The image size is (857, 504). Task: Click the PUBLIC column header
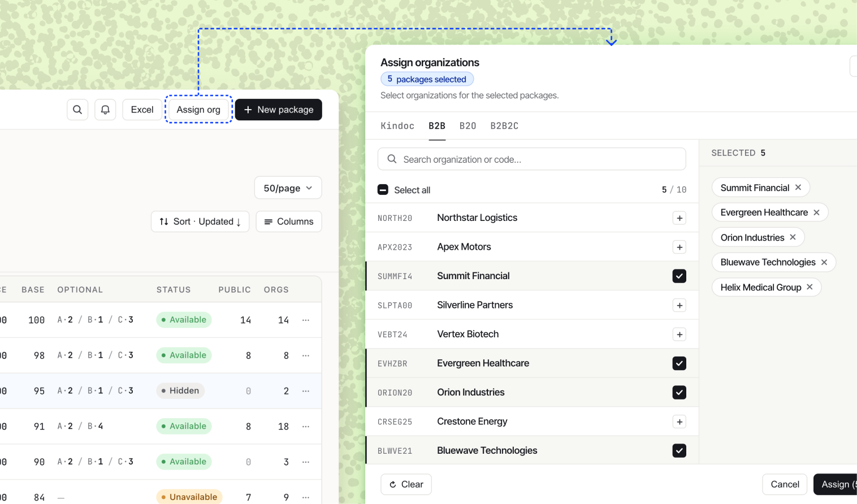[235, 290]
